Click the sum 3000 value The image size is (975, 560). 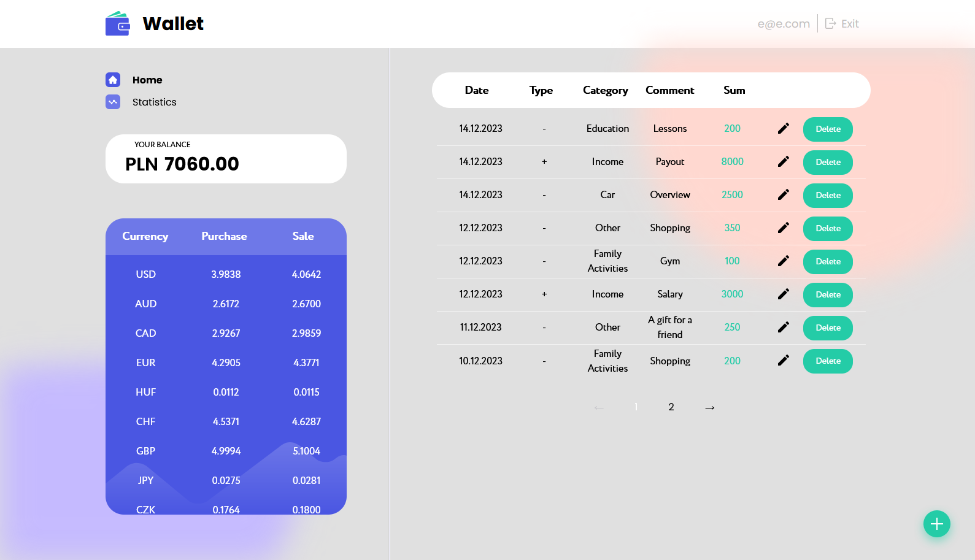pos(732,294)
